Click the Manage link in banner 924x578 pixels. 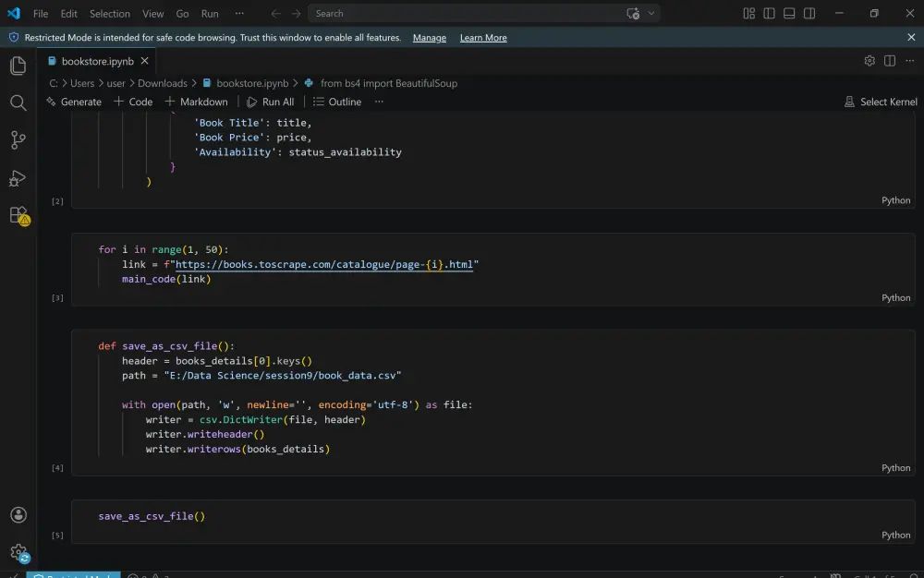coord(429,38)
